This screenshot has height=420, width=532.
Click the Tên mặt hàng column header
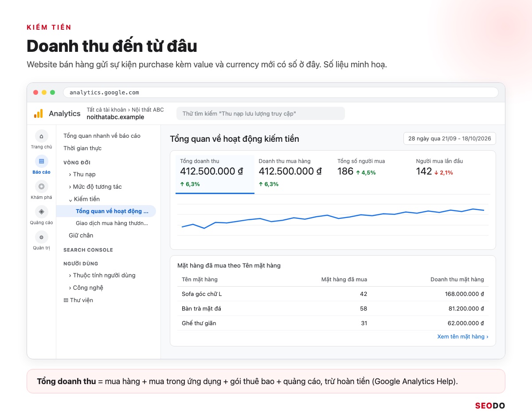pyautogui.click(x=199, y=280)
